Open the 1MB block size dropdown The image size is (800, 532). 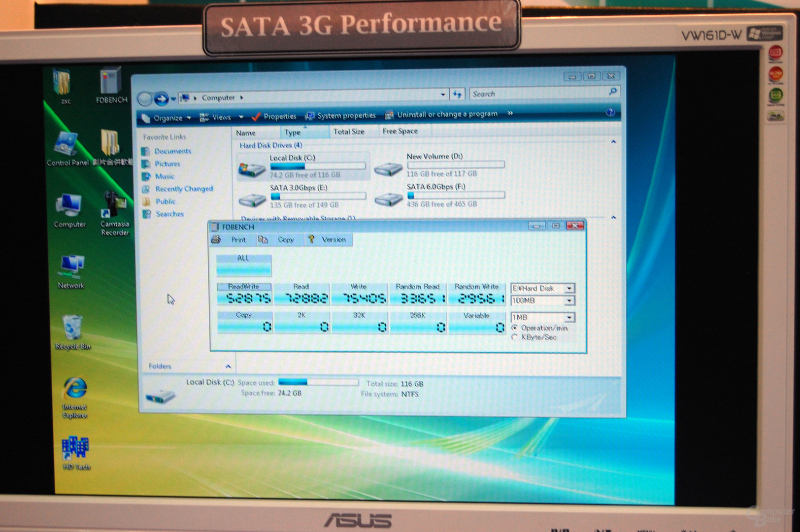(569, 317)
